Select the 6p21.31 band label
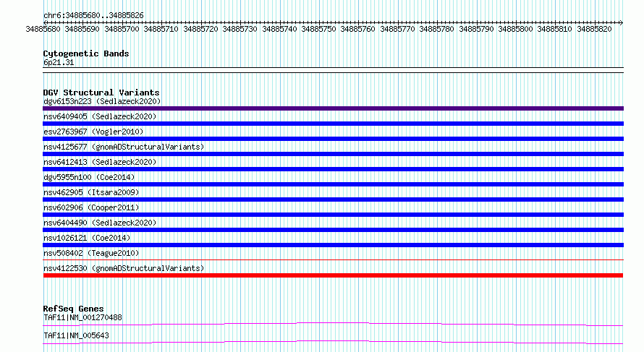The height and width of the screenshot is (352, 644). pyautogui.click(x=59, y=62)
